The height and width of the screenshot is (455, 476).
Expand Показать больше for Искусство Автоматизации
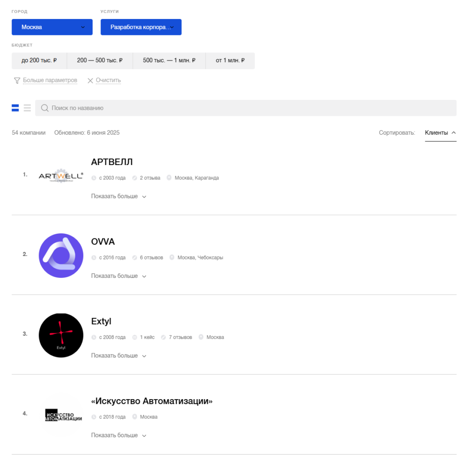119,435
